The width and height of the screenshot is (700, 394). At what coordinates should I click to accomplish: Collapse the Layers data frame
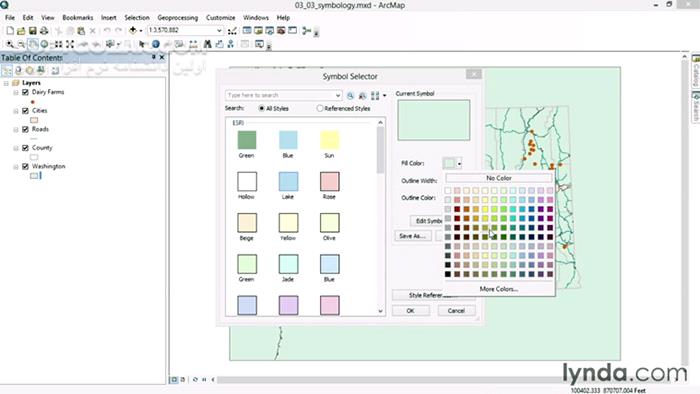click(x=6, y=83)
